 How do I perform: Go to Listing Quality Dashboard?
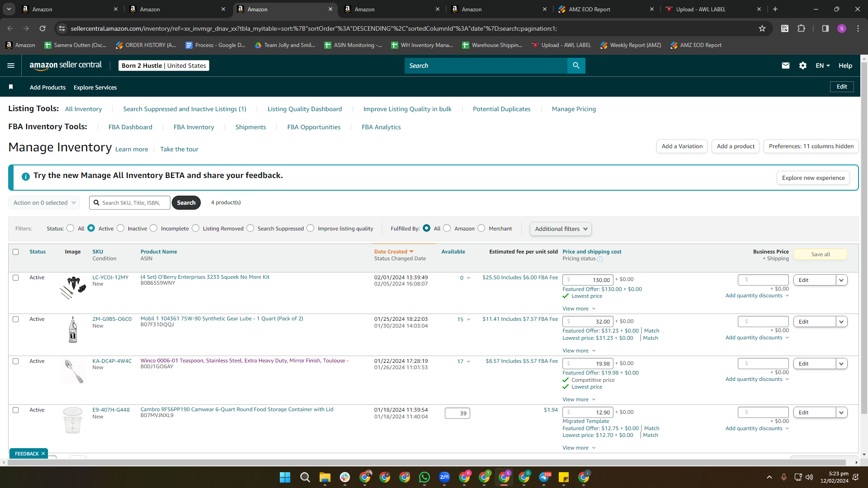[x=305, y=109]
